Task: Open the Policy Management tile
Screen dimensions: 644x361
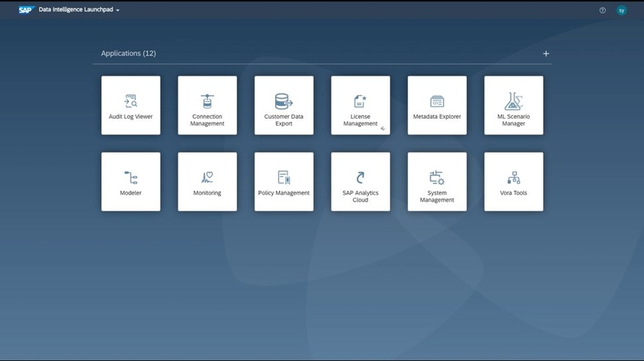Action: (284, 182)
